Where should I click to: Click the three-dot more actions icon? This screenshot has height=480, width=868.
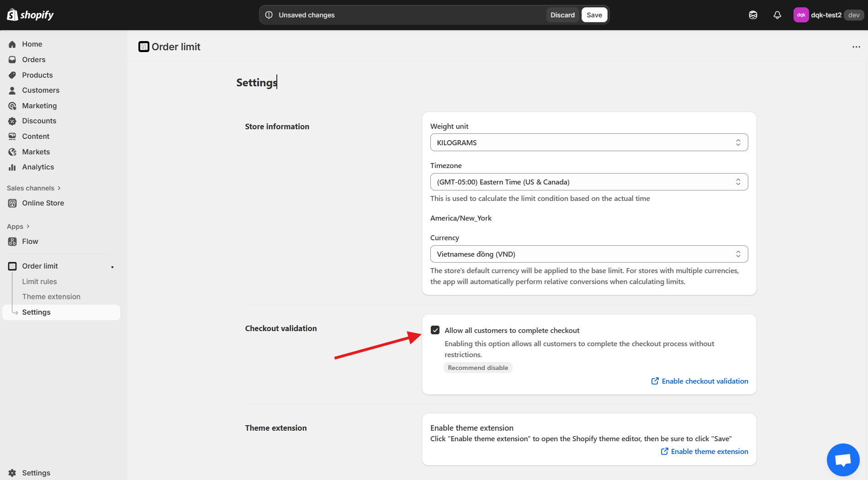[856, 47]
